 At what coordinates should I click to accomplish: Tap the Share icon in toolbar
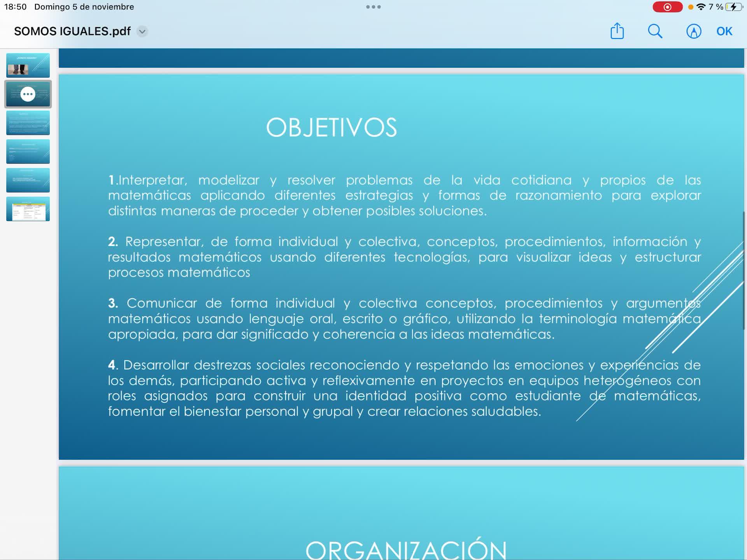coord(617,31)
